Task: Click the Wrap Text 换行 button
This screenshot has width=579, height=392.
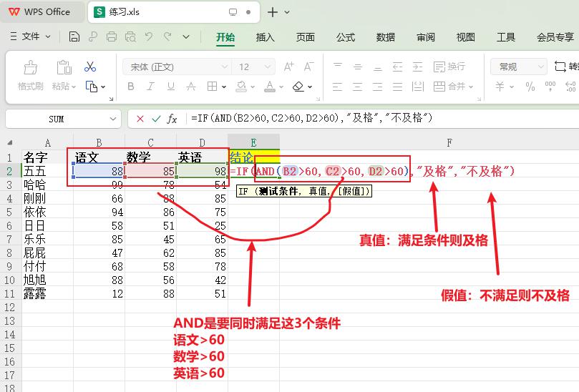Action: tap(449, 67)
